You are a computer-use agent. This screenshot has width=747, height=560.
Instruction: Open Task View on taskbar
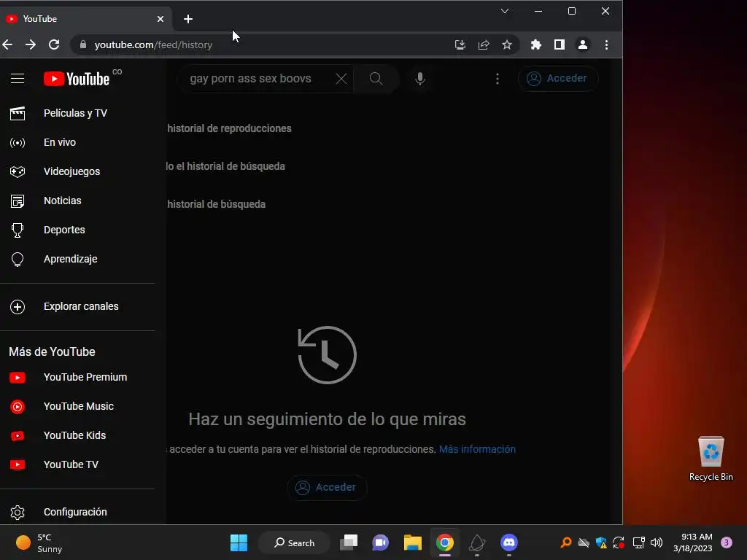[349, 542]
